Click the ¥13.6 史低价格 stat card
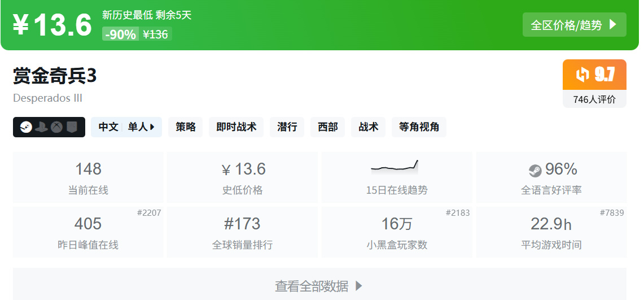 pyautogui.click(x=242, y=177)
